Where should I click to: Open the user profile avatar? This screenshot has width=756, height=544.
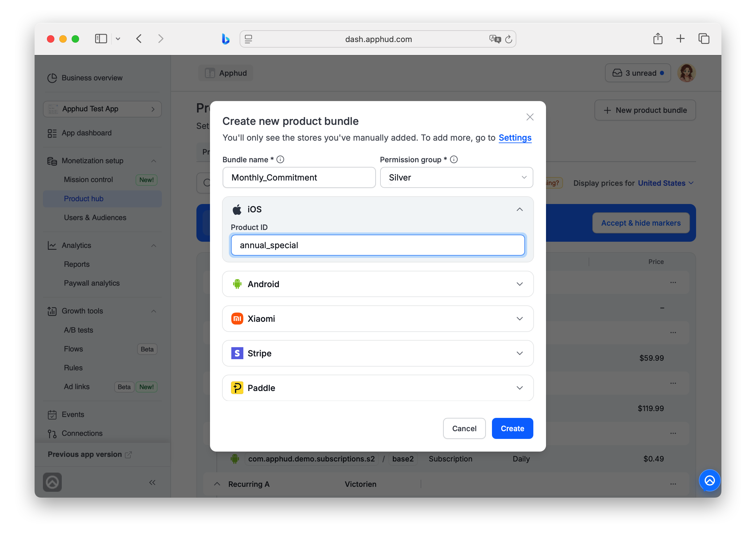click(x=686, y=73)
